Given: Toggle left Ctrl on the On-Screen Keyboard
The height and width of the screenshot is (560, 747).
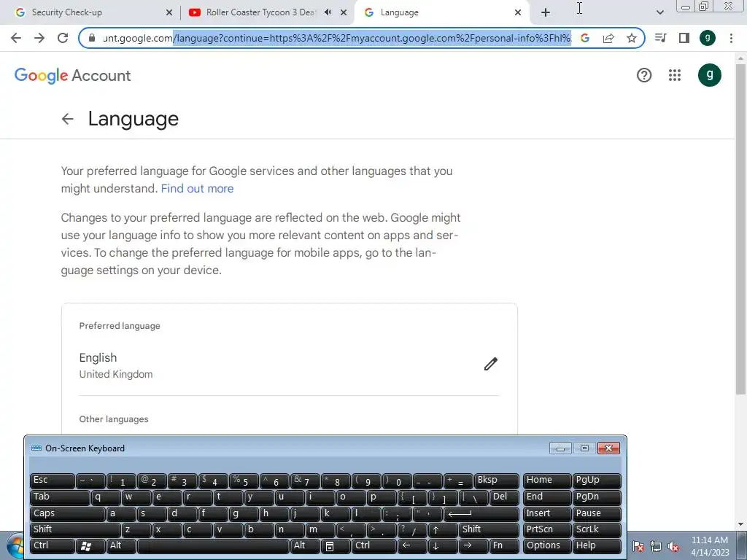Looking at the screenshot, I should [x=53, y=545].
